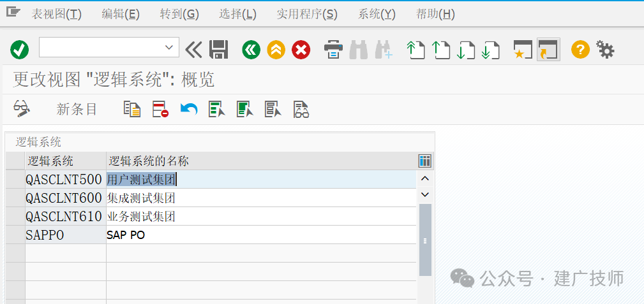Go to first page icon
Image resolution: width=644 pixels, height=304 pixels.
(x=416, y=50)
